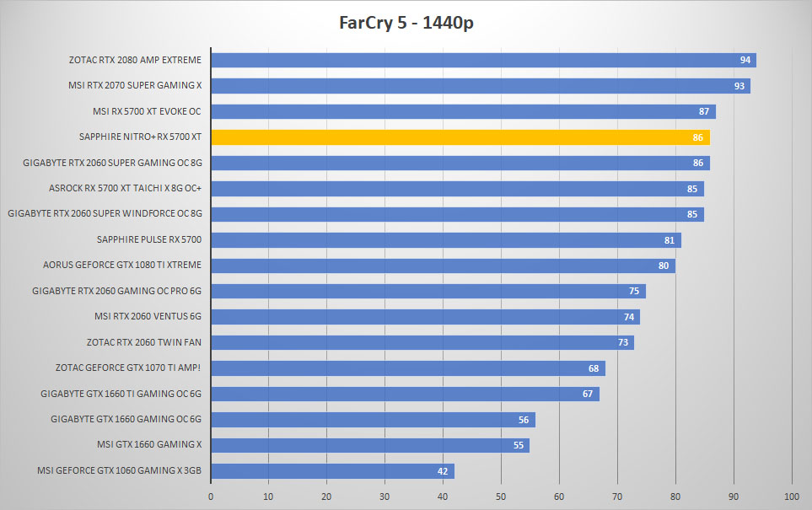
Task: Click the bar value 81
Action: tap(669, 240)
